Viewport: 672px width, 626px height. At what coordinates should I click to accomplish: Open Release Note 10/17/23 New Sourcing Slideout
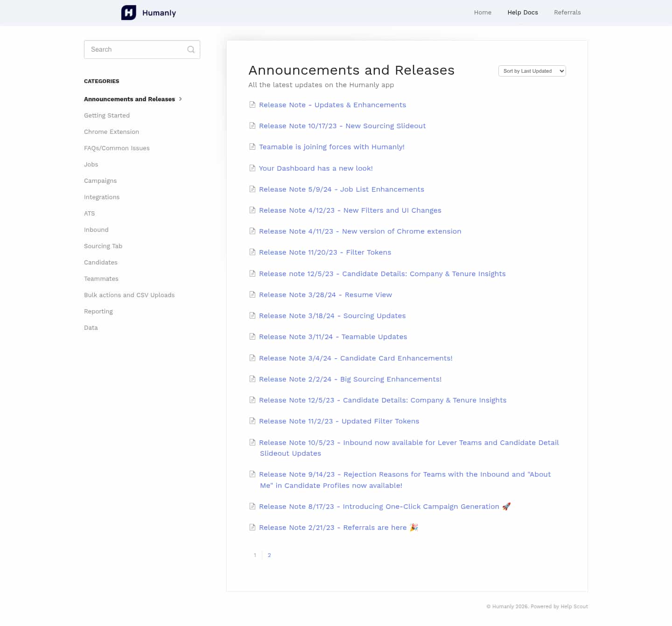point(343,126)
